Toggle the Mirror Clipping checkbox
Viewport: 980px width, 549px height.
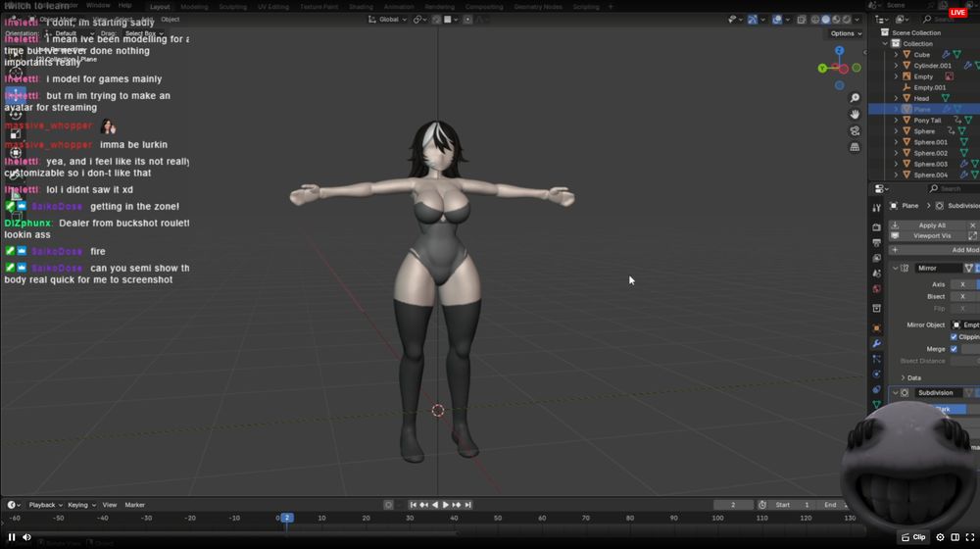954,337
